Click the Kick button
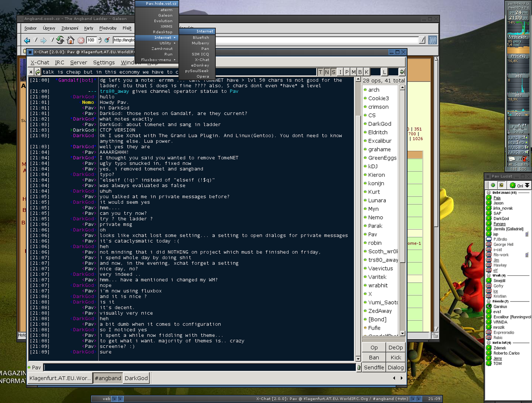 [396, 357]
